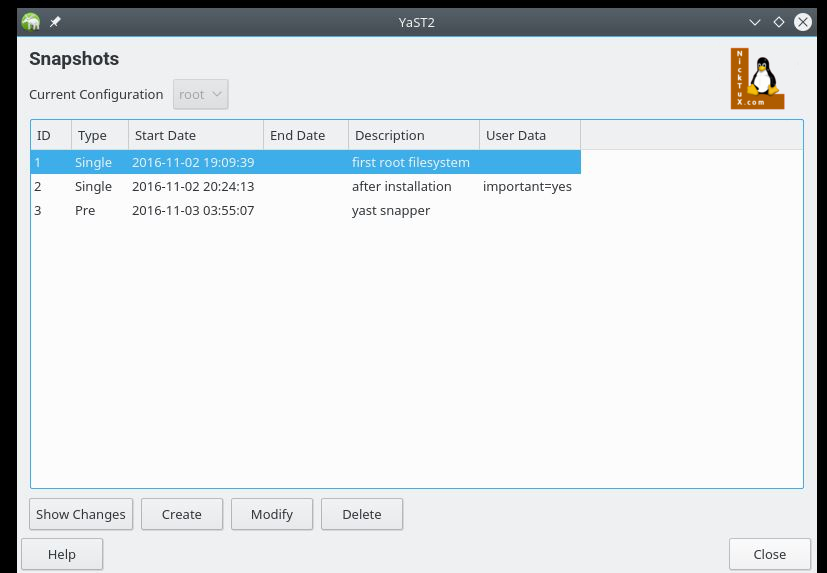Click the User Data column header
Image resolution: width=827 pixels, height=573 pixels.
tap(529, 135)
